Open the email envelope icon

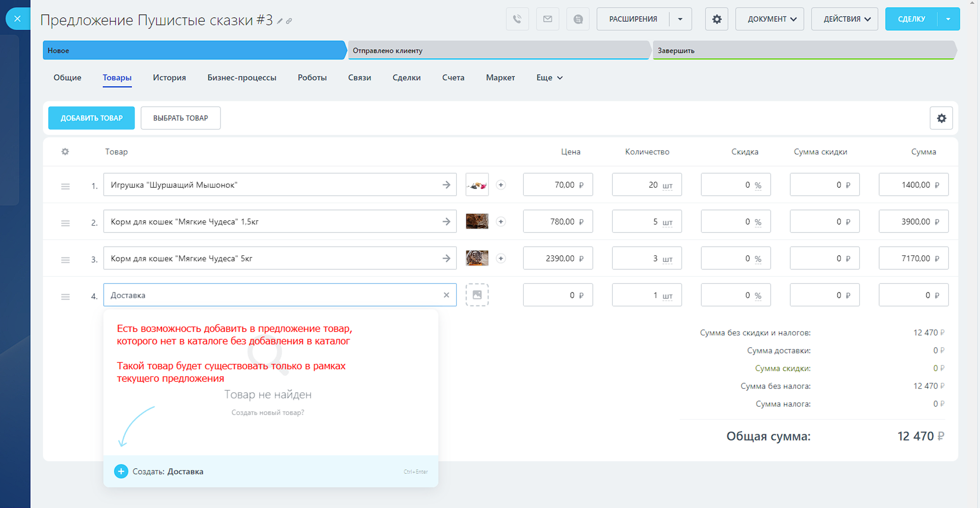547,19
